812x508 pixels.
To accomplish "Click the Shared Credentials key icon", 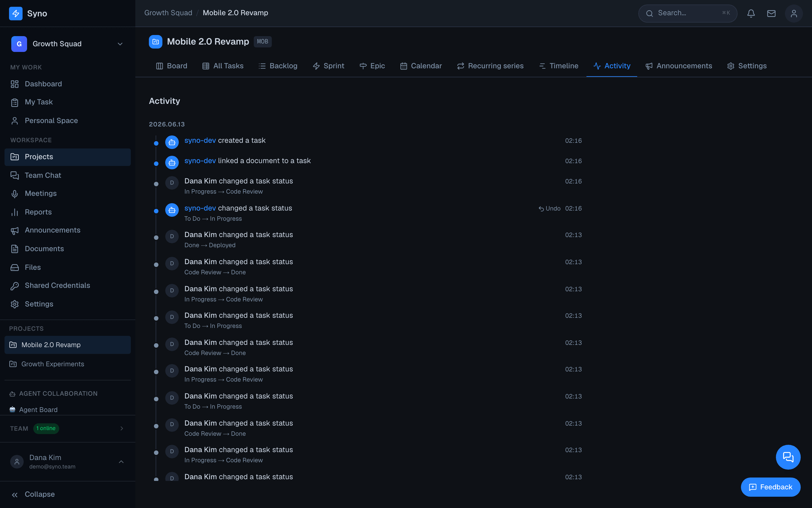I will [14, 286].
